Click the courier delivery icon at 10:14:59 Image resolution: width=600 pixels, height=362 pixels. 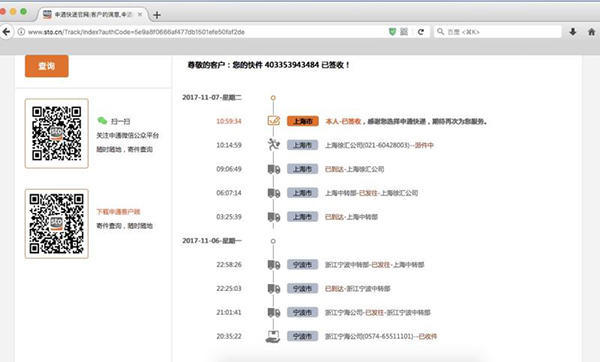pos(274,145)
